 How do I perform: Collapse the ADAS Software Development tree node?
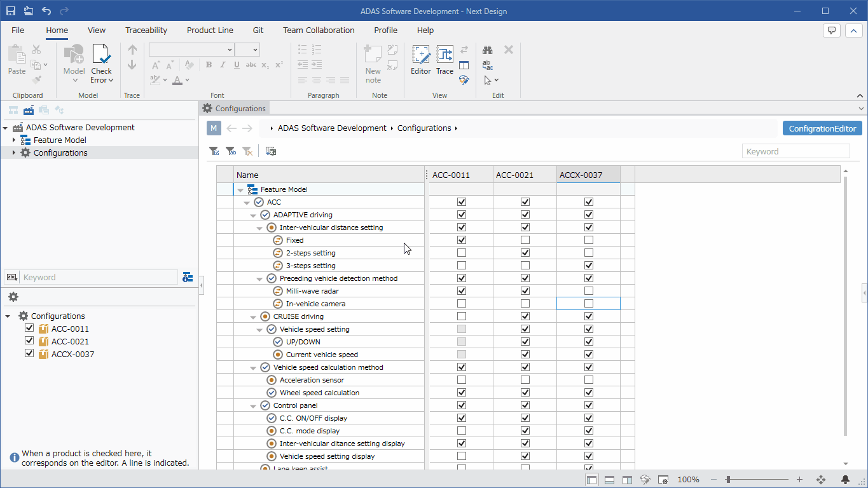(6, 128)
